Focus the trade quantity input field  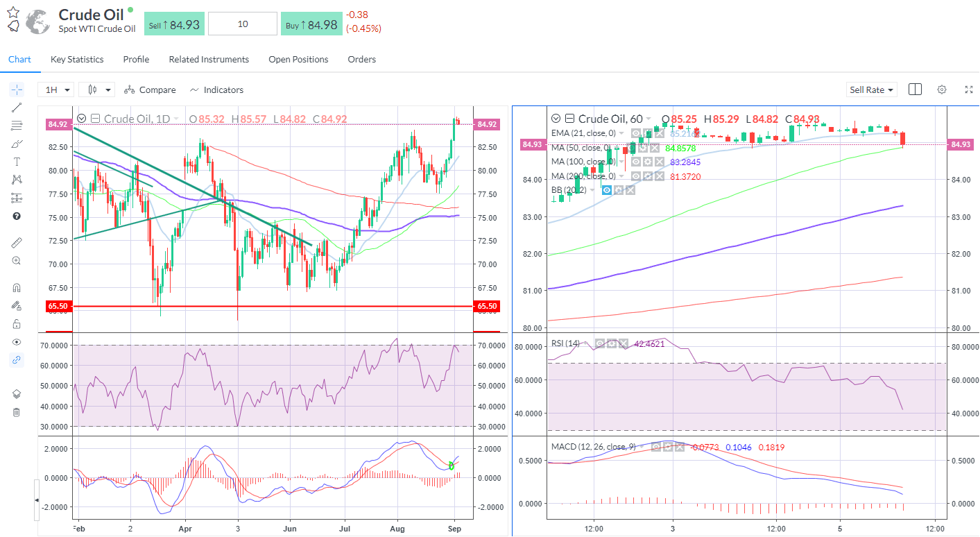pyautogui.click(x=243, y=24)
